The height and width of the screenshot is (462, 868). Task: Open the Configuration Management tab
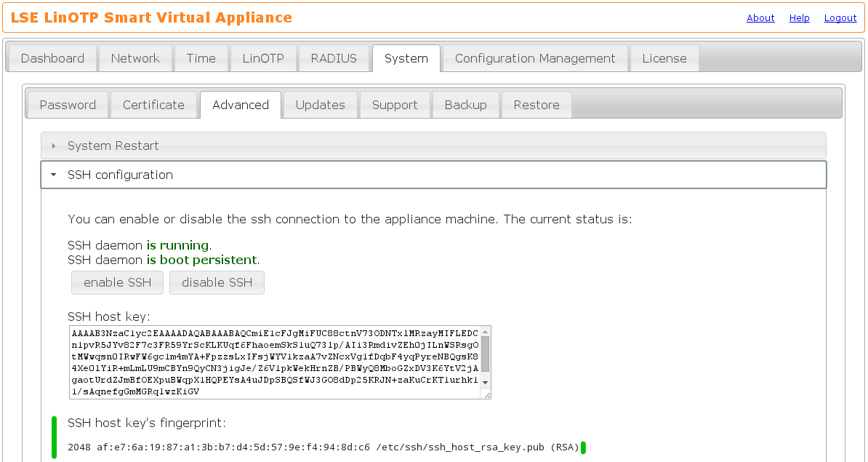[x=535, y=59]
